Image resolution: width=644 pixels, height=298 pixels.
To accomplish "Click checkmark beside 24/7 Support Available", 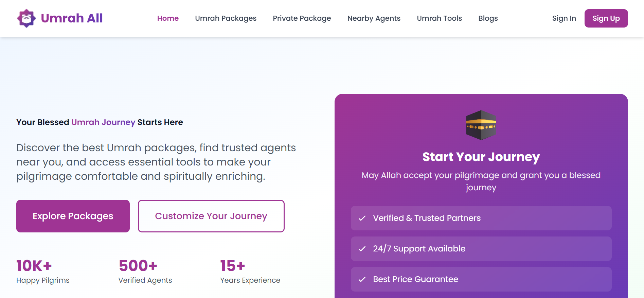I will click(x=362, y=249).
